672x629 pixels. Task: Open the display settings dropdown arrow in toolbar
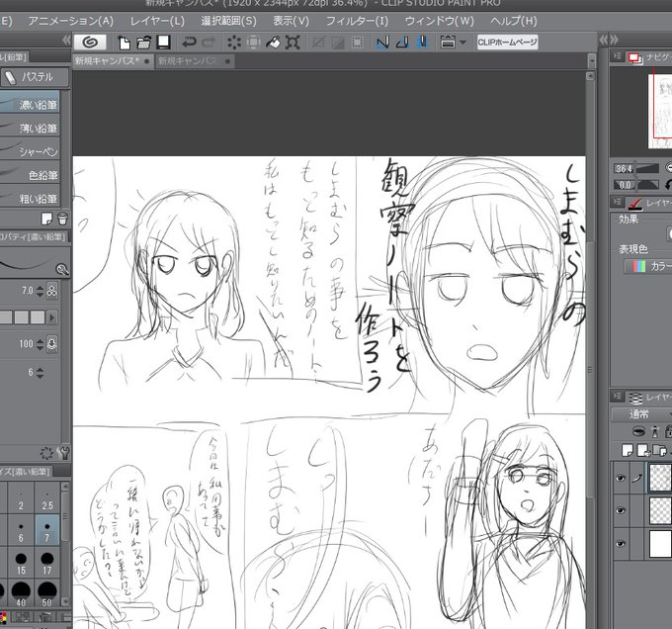(462, 43)
